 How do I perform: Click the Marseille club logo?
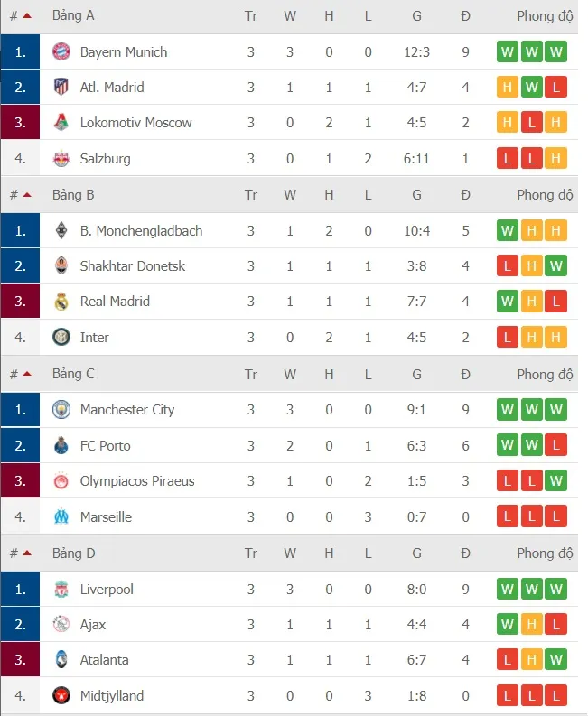61,517
